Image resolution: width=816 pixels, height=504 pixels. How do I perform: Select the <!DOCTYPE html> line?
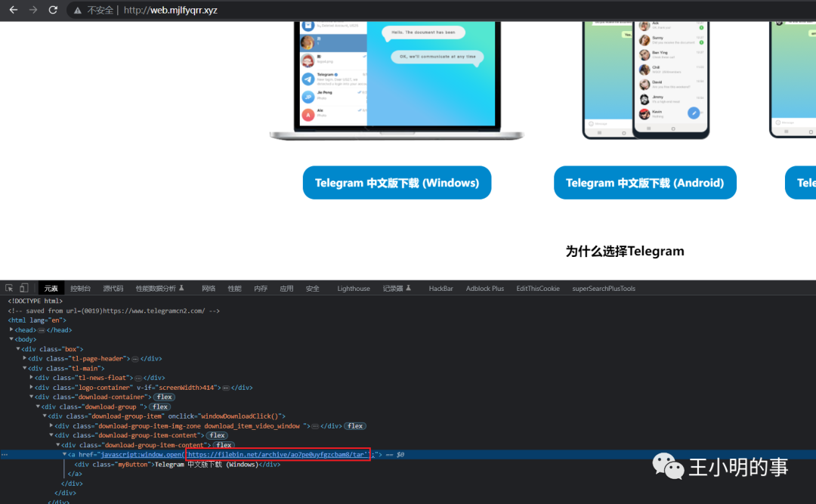tap(35, 301)
